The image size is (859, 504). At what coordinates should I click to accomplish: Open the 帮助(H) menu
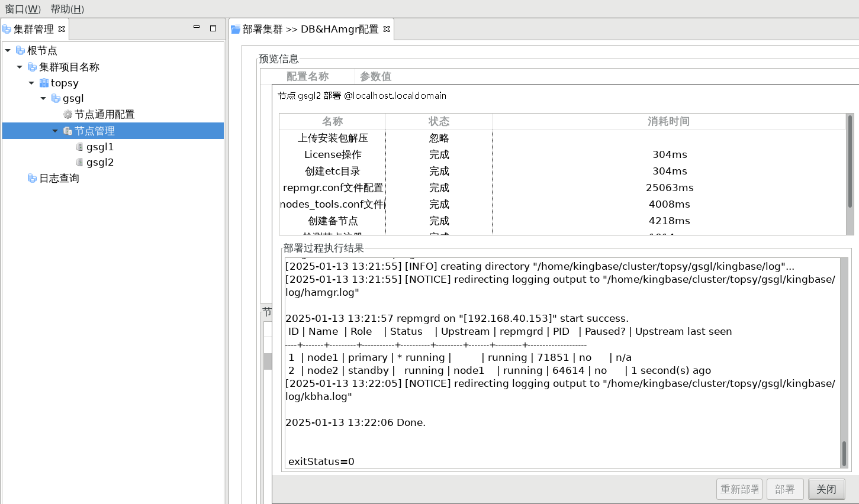(67, 9)
